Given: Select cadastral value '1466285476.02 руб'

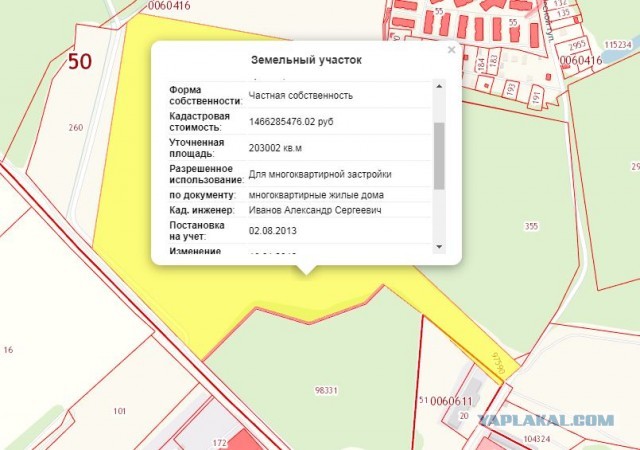Looking at the screenshot, I should (x=291, y=122).
